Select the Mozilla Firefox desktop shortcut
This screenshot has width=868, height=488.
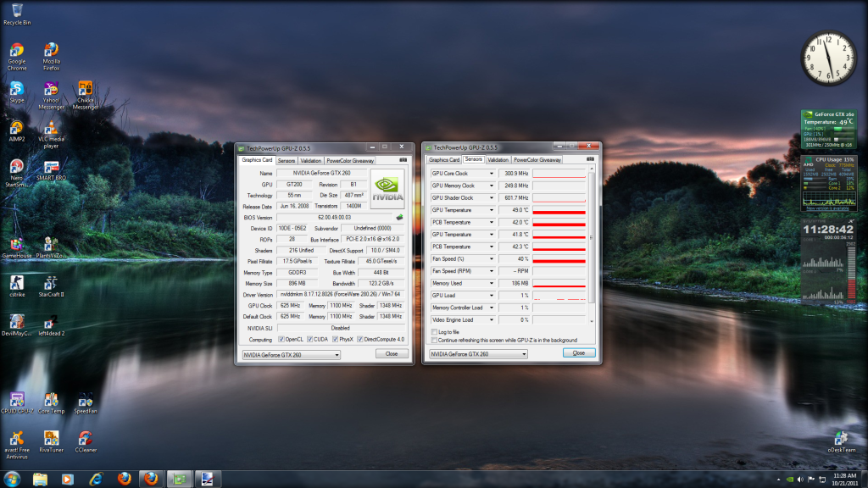[51, 57]
